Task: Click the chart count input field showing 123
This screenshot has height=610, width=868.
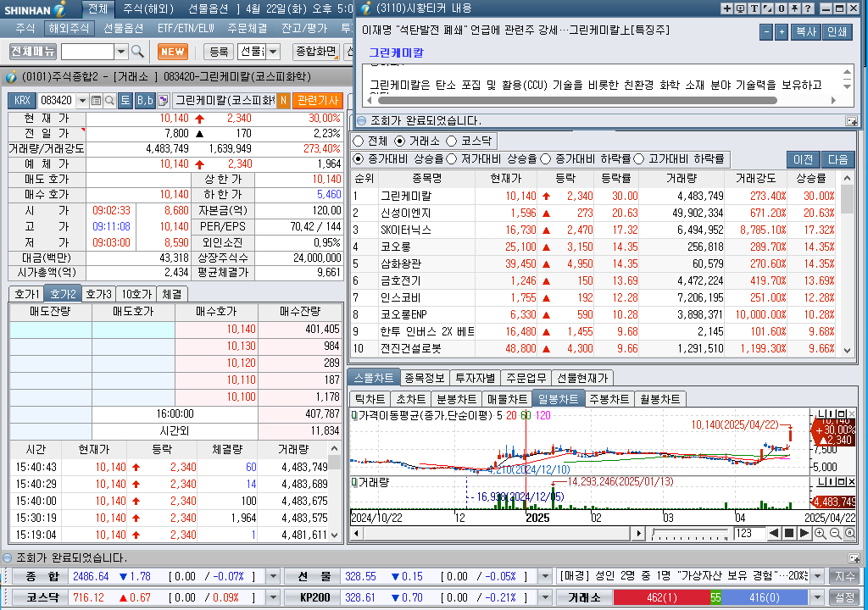Action: (x=749, y=533)
